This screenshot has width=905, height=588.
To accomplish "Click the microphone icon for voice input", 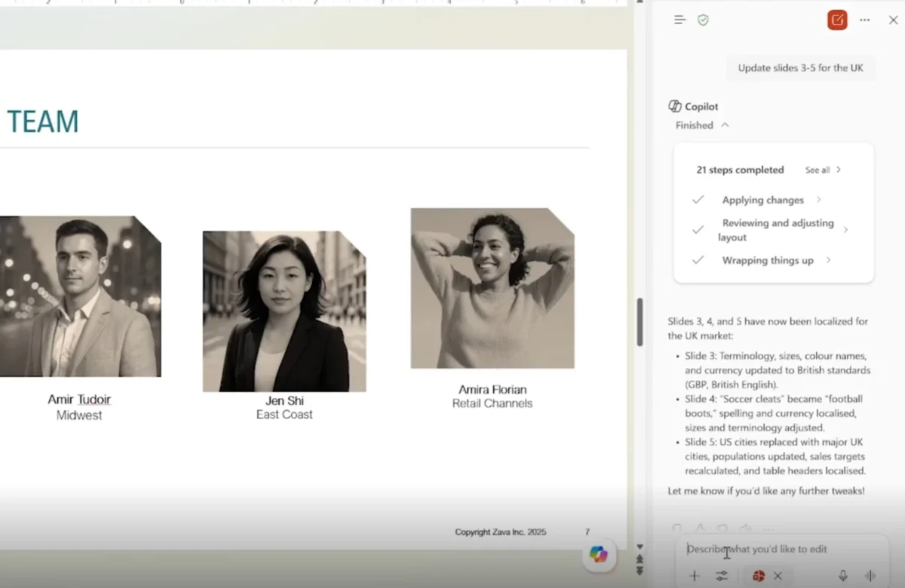I will point(844,575).
